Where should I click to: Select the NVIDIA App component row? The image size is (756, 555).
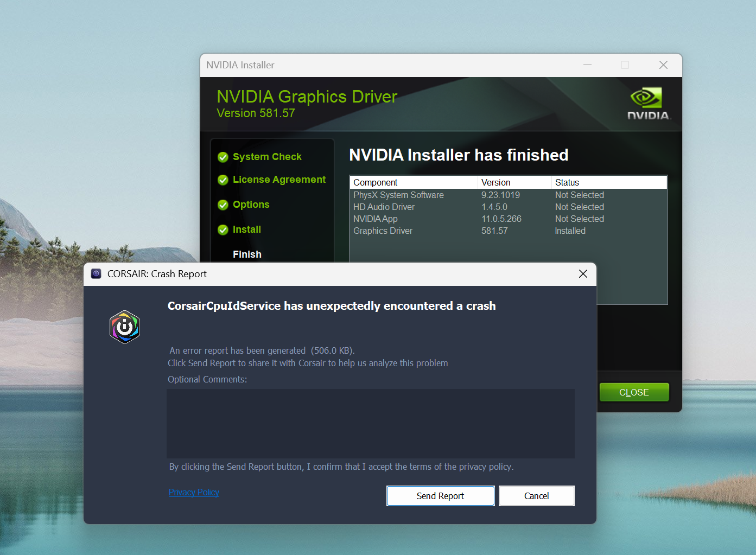click(x=508, y=219)
